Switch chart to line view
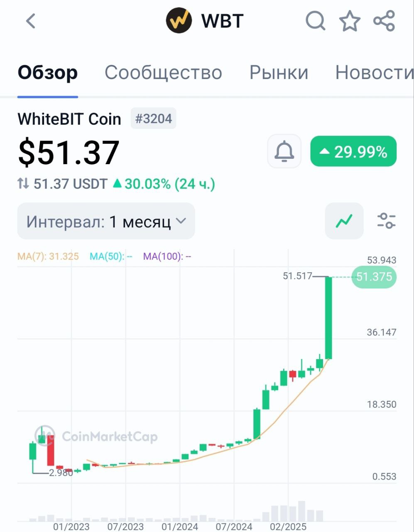This screenshot has width=414, height=532. coord(344,221)
